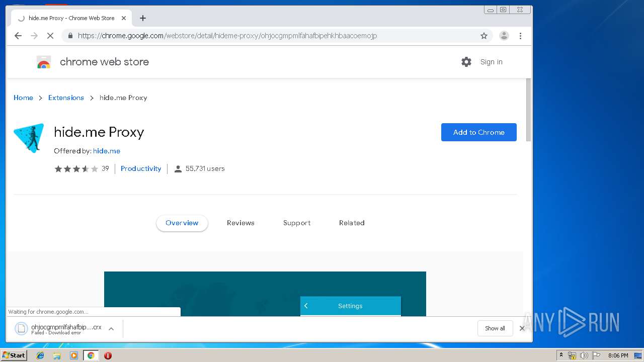The height and width of the screenshot is (362, 644).
Task: Close the downloads bar
Action: 522,328
